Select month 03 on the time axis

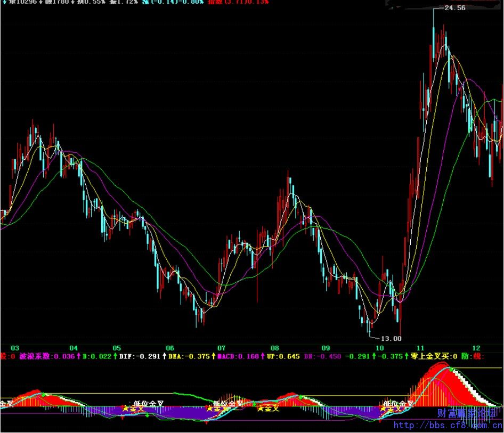[15, 346]
